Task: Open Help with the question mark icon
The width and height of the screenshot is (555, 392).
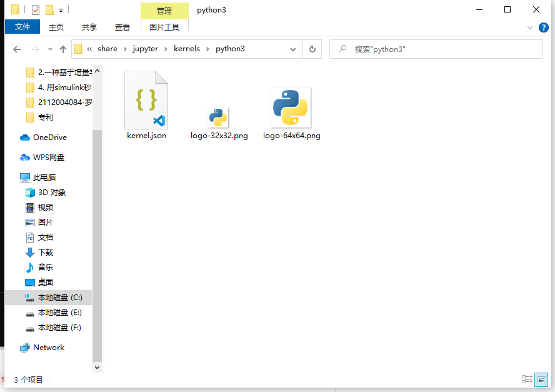Action: click(543, 28)
